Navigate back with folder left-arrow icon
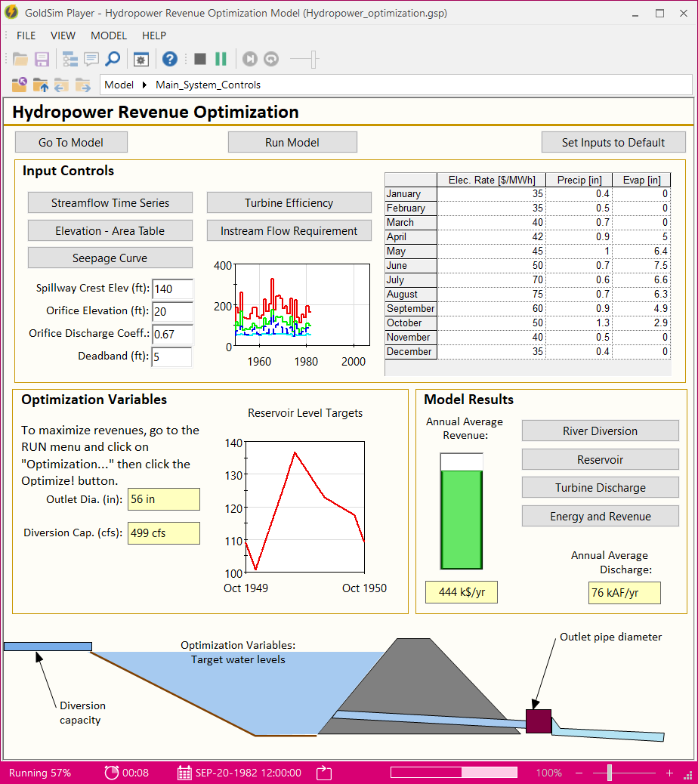 point(61,85)
